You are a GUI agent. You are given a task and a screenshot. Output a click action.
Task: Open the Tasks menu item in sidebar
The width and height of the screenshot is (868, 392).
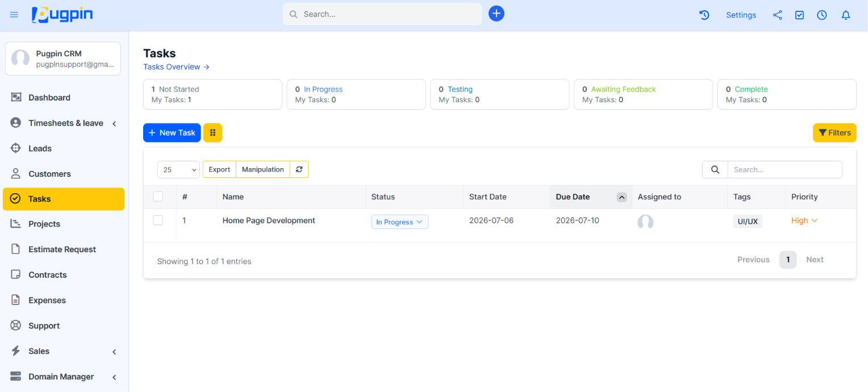point(64,199)
